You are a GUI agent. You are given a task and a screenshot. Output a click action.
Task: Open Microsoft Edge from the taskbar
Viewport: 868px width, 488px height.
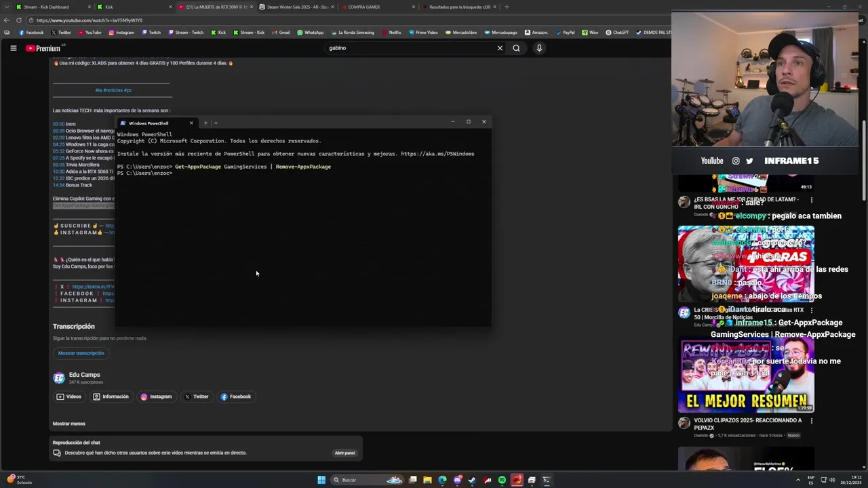442,480
